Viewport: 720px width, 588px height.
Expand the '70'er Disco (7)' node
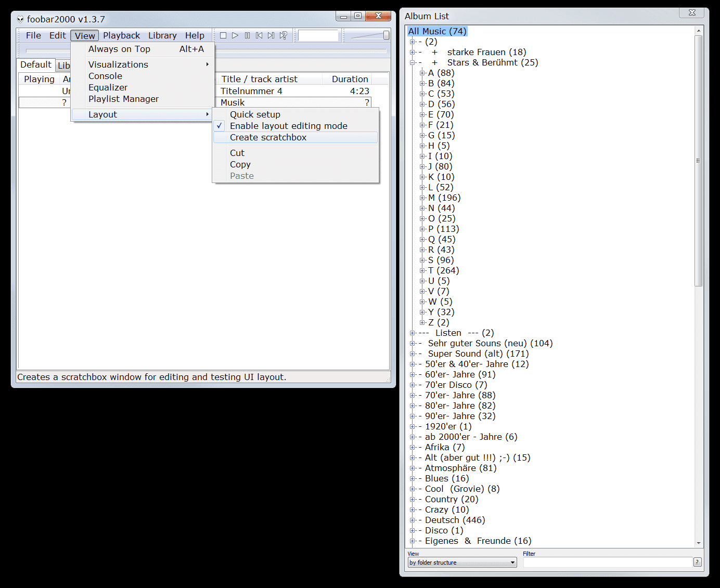(x=412, y=385)
